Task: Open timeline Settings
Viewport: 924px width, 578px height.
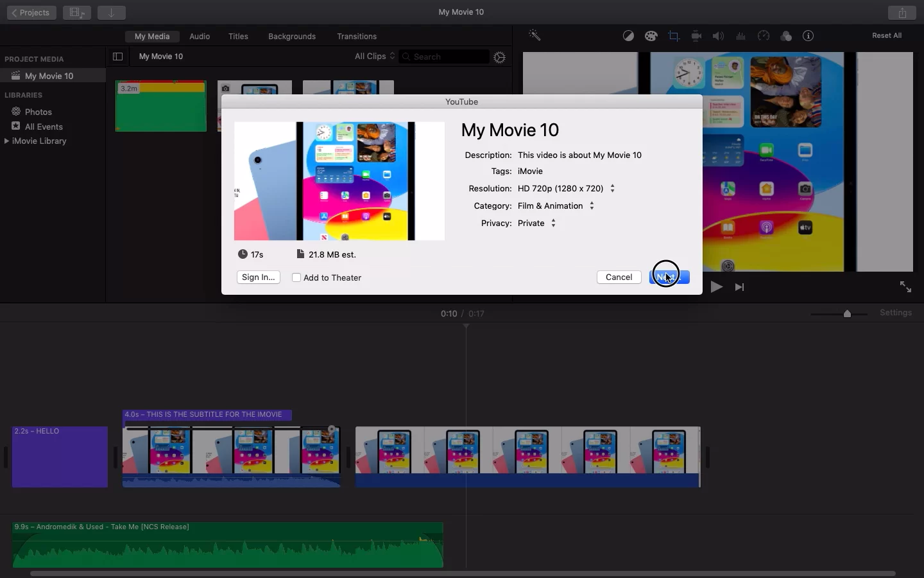Action: click(896, 313)
